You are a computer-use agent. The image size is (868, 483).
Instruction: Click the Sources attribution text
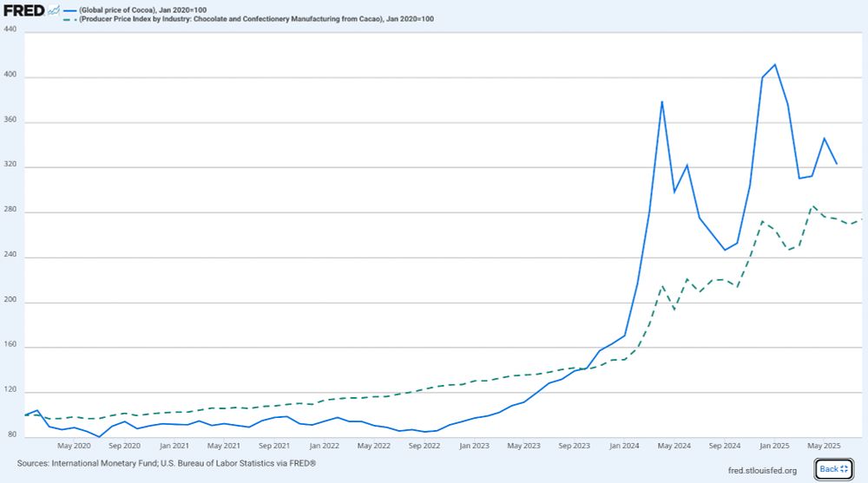(x=166, y=463)
